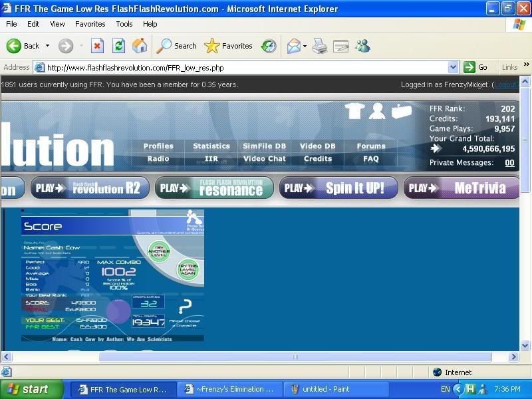
Task: Open the Profiles nav link
Action: click(x=158, y=146)
